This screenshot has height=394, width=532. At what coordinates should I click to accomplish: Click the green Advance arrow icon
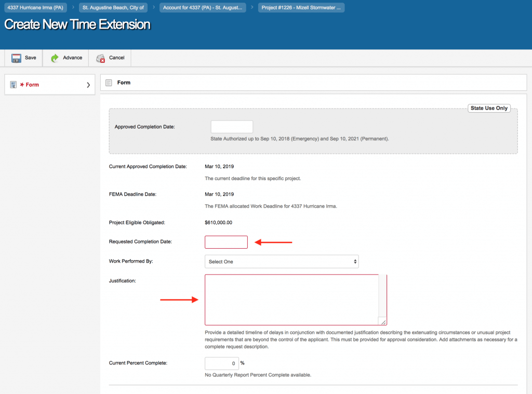click(x=55, y=58)
